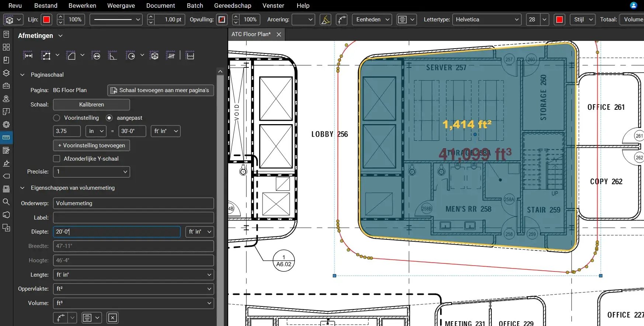Select the Voorinstelling radio button

click(x=56, y=118)
